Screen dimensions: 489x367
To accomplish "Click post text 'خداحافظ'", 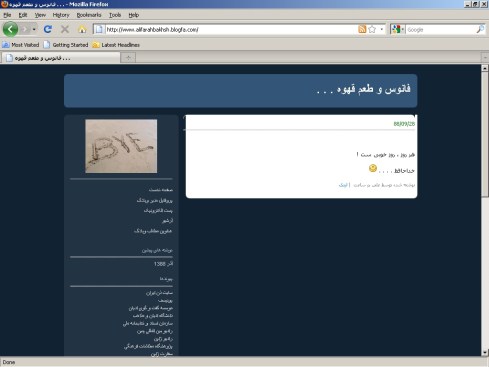I will pyautogui.click(x=404, y=171).
